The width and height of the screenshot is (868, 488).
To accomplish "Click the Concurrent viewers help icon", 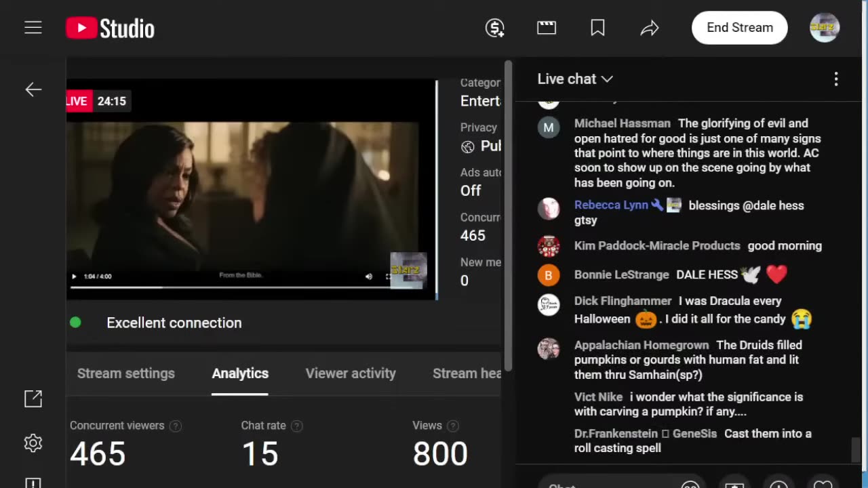I will coord(176,426).
